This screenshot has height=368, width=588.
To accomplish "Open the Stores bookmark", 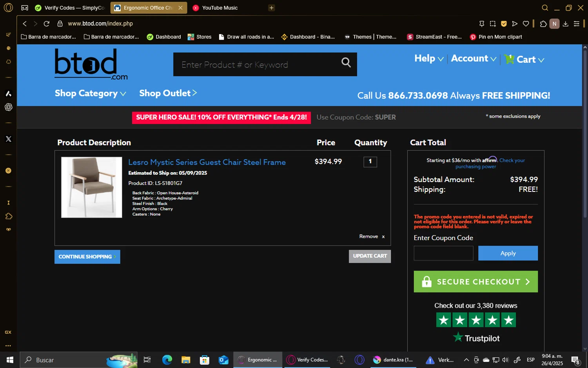I will 200,37.
